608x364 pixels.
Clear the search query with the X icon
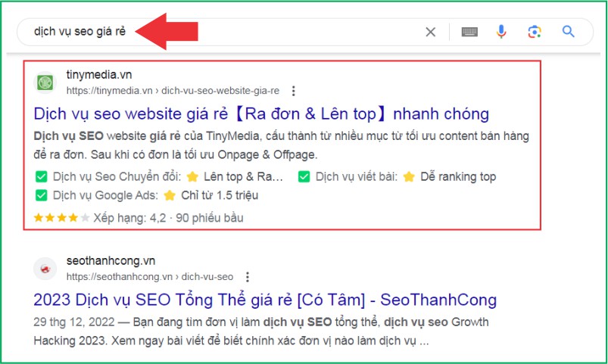point(430,32)
